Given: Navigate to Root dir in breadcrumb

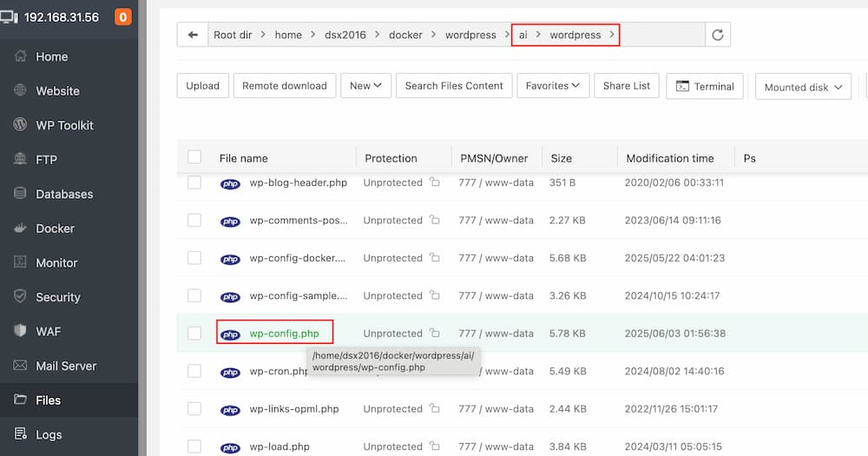Looking at the screenshot, I should click(233, 35).
